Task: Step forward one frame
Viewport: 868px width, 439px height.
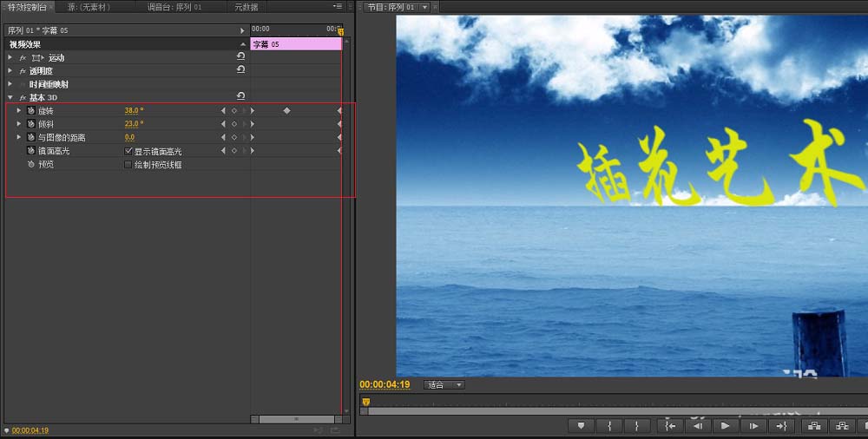Action: click(x=753, y=426)
